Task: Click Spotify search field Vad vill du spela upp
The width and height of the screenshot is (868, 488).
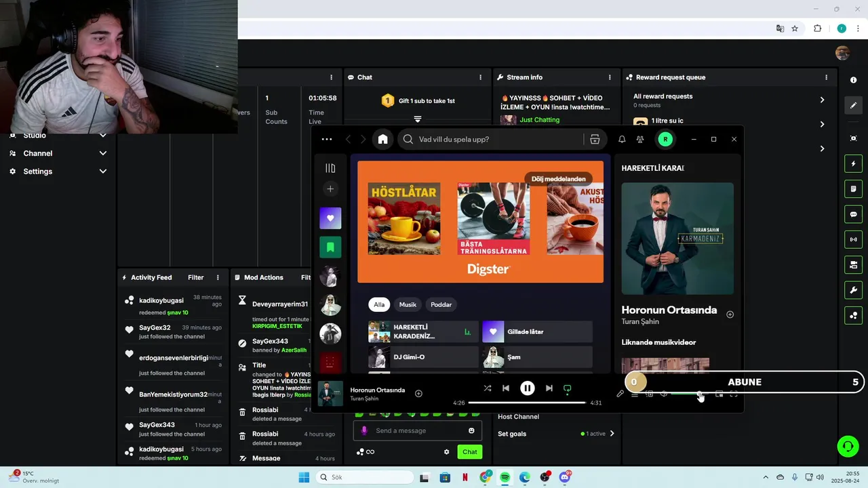Action: pos(492,139)
